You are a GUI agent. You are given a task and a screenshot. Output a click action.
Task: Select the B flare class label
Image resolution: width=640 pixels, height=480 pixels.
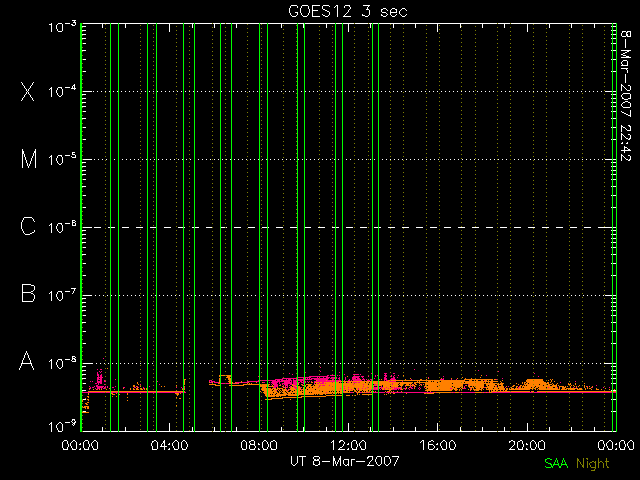click(x=28, y=293)
